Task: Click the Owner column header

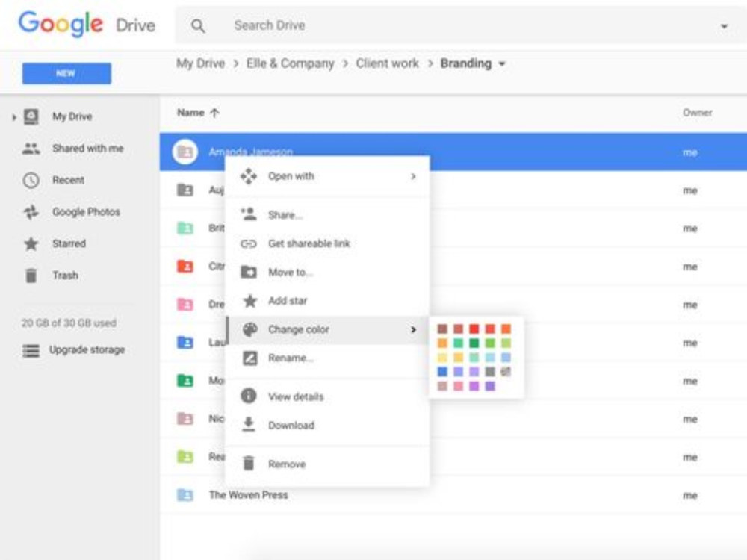Action: (698, 113)
